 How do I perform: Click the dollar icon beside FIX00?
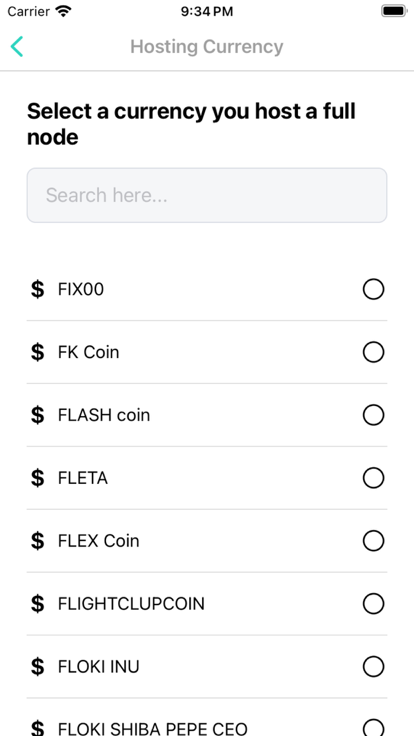pyautogui.click(x=38, y=289)
